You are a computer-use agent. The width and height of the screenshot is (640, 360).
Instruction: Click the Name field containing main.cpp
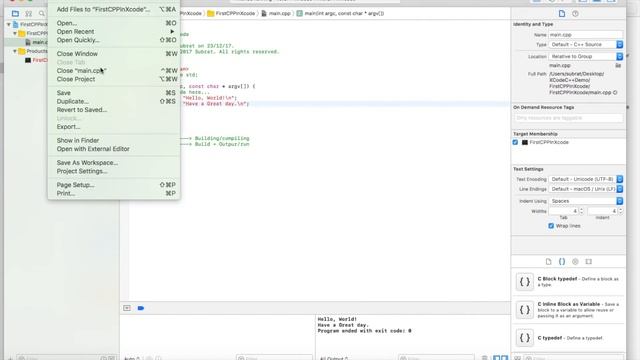click(586, 35)
